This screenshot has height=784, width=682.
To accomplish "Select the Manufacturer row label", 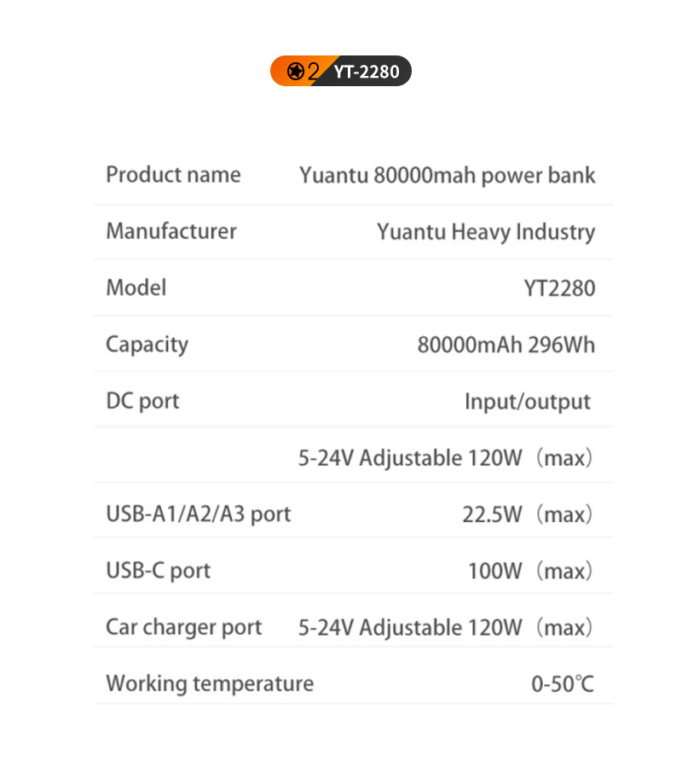I will tap(171, 231).
